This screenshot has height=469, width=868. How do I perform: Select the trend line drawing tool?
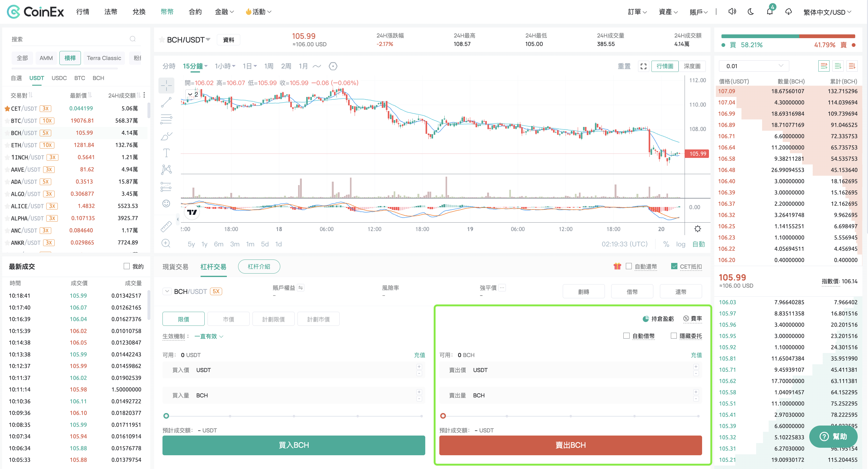click(166, 102)
